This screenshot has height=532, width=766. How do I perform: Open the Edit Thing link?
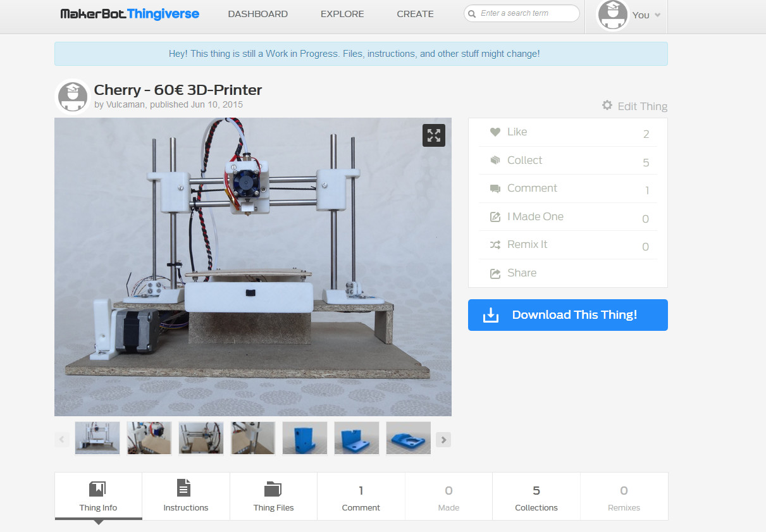click(642, 106)
